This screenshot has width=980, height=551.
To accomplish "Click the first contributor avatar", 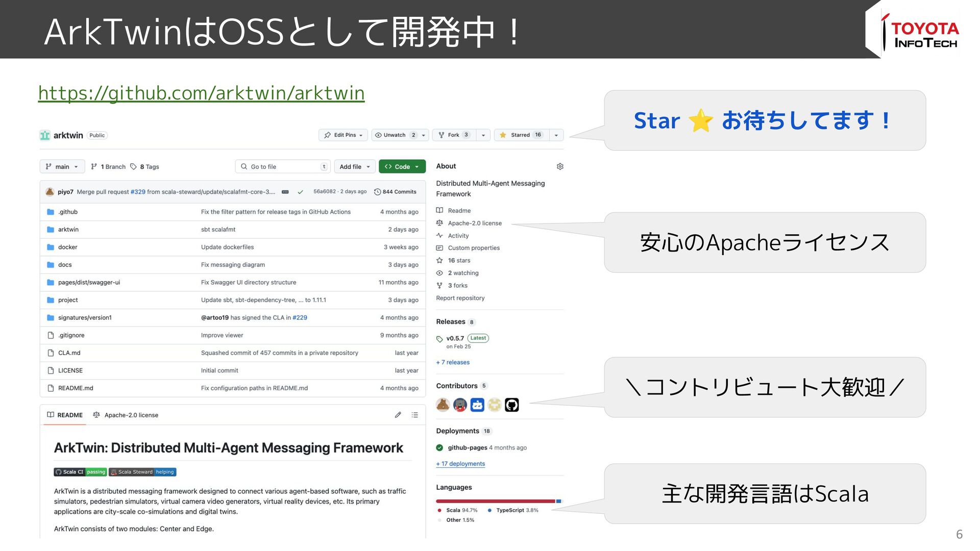I will (443, 405).
